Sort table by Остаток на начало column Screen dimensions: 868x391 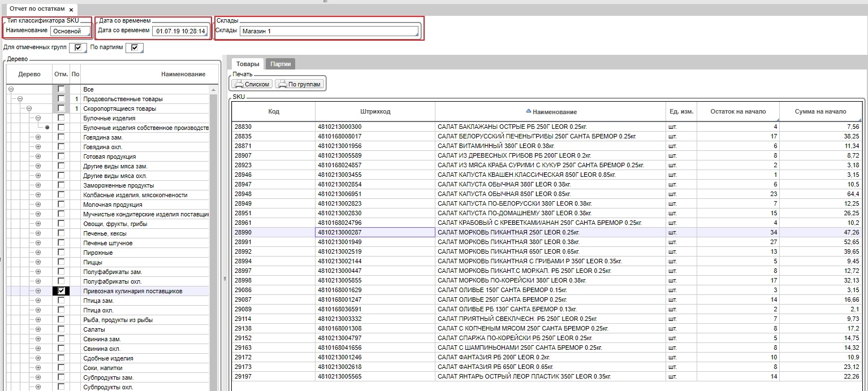pyautogui.click(x=738, y=111)
